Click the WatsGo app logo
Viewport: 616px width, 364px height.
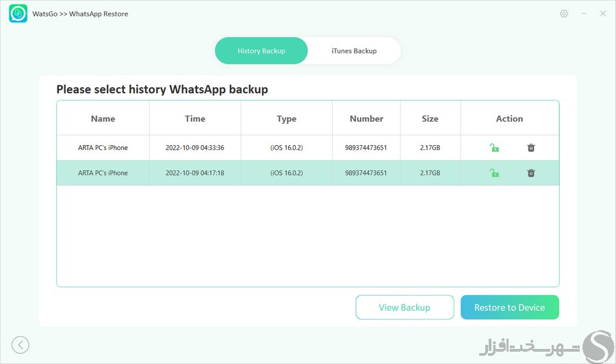(18, 14)
